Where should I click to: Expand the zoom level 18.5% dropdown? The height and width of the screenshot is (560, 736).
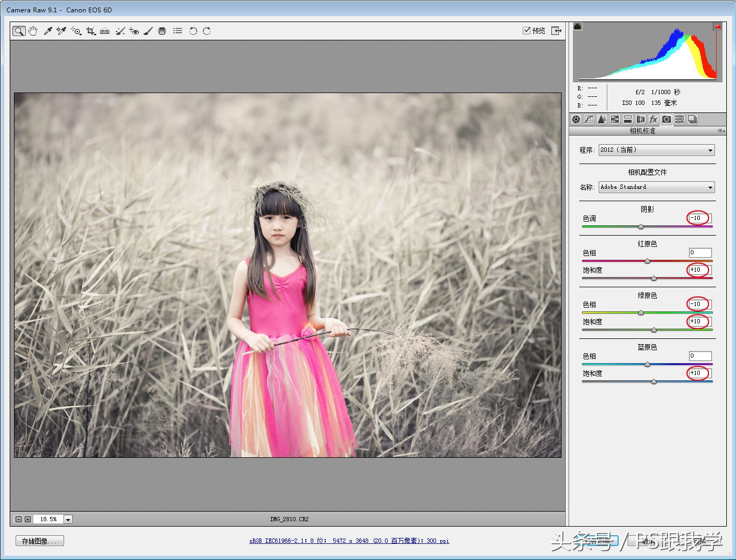point(68,519)
